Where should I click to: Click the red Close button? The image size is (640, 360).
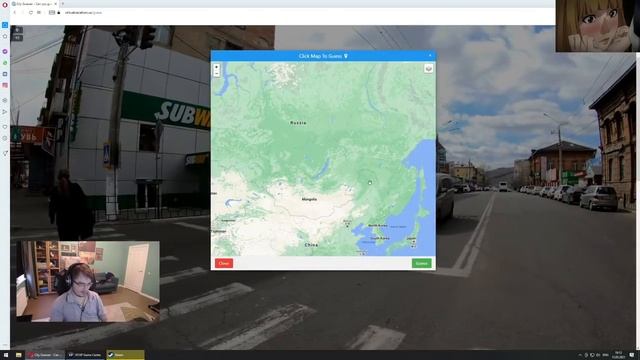click(x=224, y=263)
